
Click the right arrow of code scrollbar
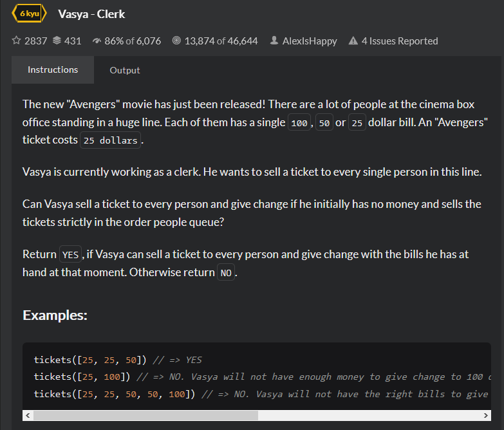coord(486,415)
